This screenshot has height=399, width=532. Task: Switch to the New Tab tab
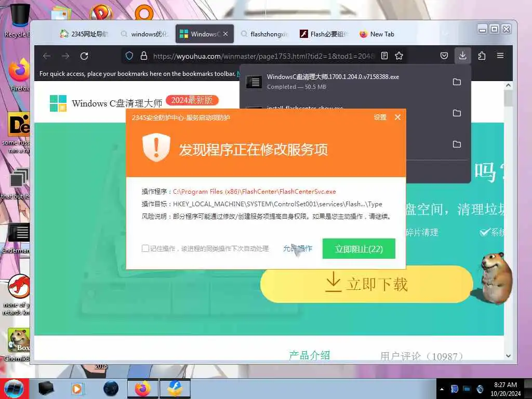377,34
